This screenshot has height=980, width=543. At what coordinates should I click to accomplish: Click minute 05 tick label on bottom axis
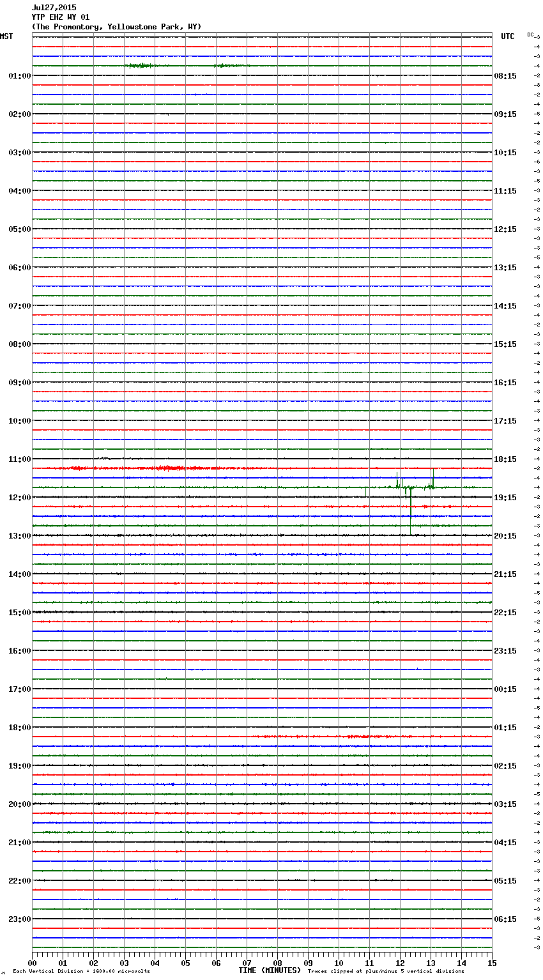185,963
